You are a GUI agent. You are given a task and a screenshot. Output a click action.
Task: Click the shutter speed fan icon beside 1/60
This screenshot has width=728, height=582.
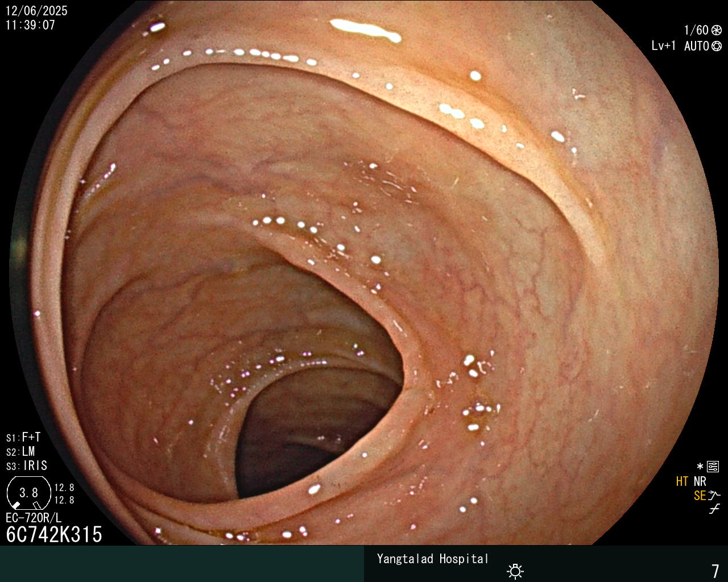click(716, 30)
